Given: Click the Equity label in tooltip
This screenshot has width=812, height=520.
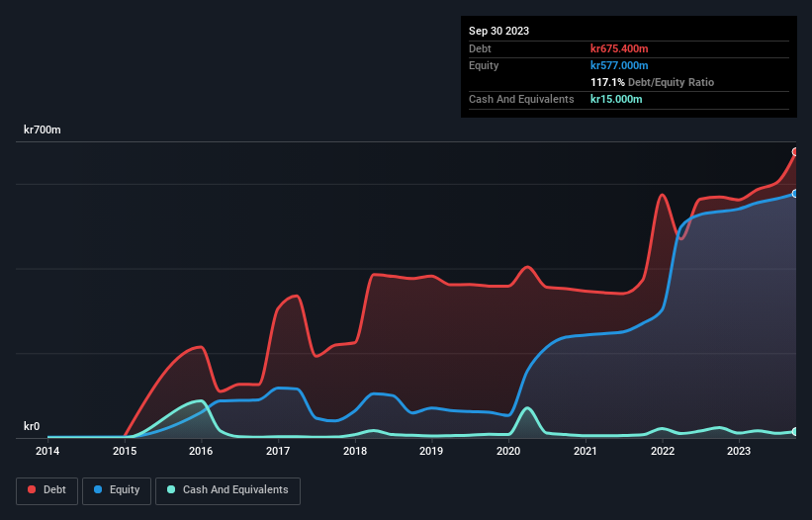Looking at the screenshot, I should tap(484, 65).
